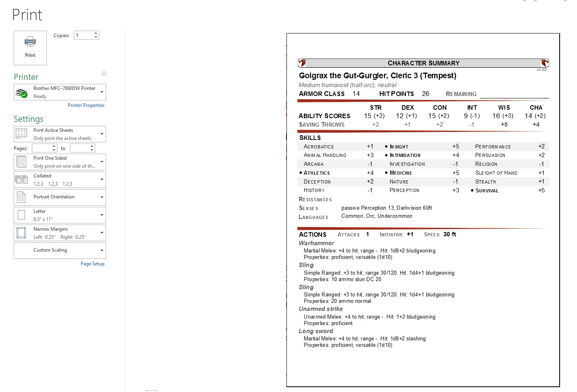Click the 'Golgrax the Gut-Gurgler, Cleric 3 (Tempest)' title

pyautogui.click(x=378, y=76)
